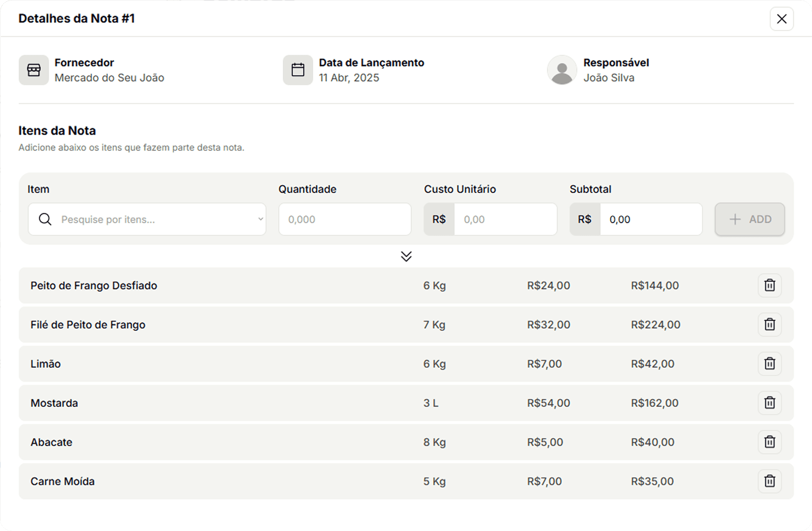
Task: Collapse the form with double chevron
Action: coord(406,256)
